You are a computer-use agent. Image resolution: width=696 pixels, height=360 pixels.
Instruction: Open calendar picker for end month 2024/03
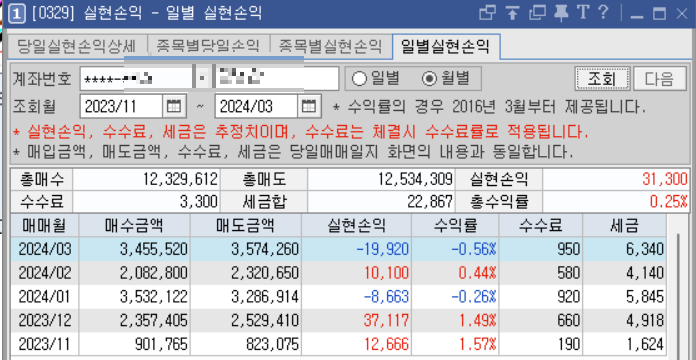308,106
